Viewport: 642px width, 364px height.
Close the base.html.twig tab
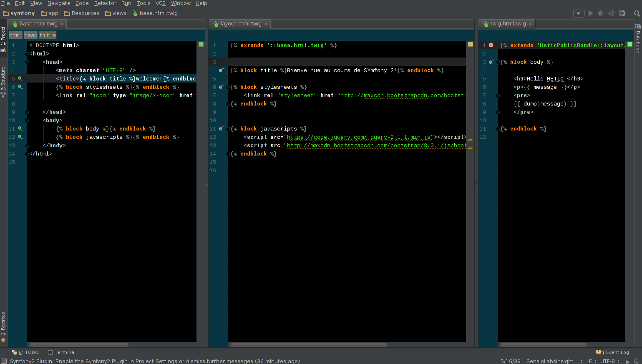pos(62,24)
